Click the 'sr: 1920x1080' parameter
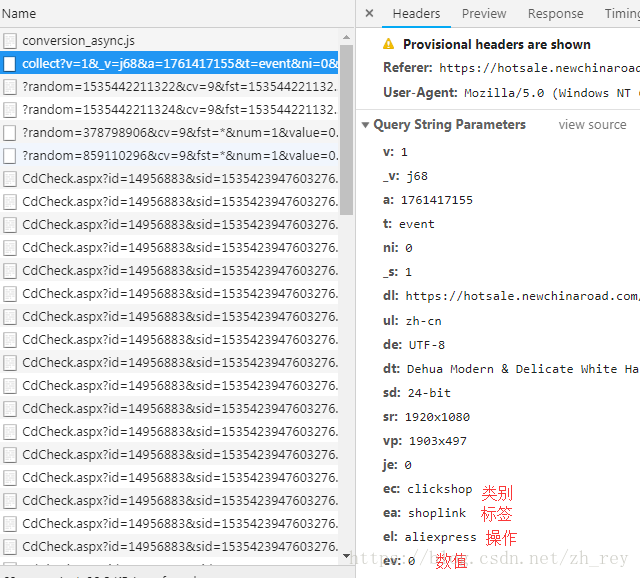Screen dimensions: 640x578 (x=427, y=417)
